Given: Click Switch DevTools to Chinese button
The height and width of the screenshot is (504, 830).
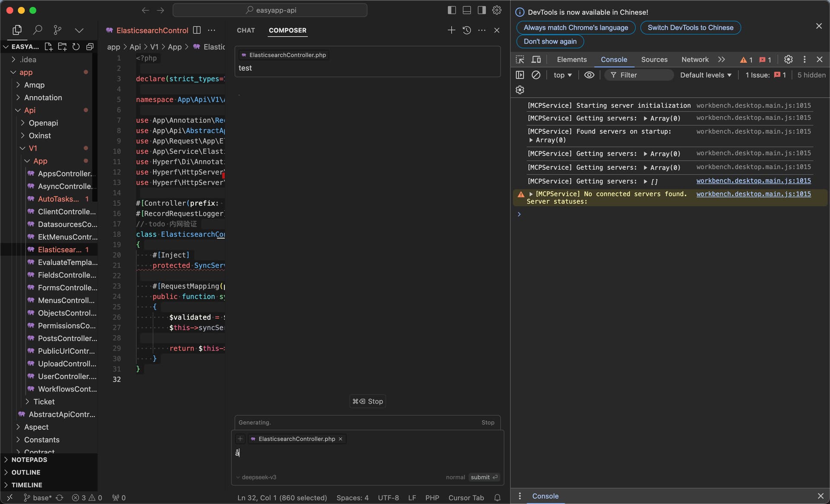Looking at the screenshot, I should coord(690,28).
